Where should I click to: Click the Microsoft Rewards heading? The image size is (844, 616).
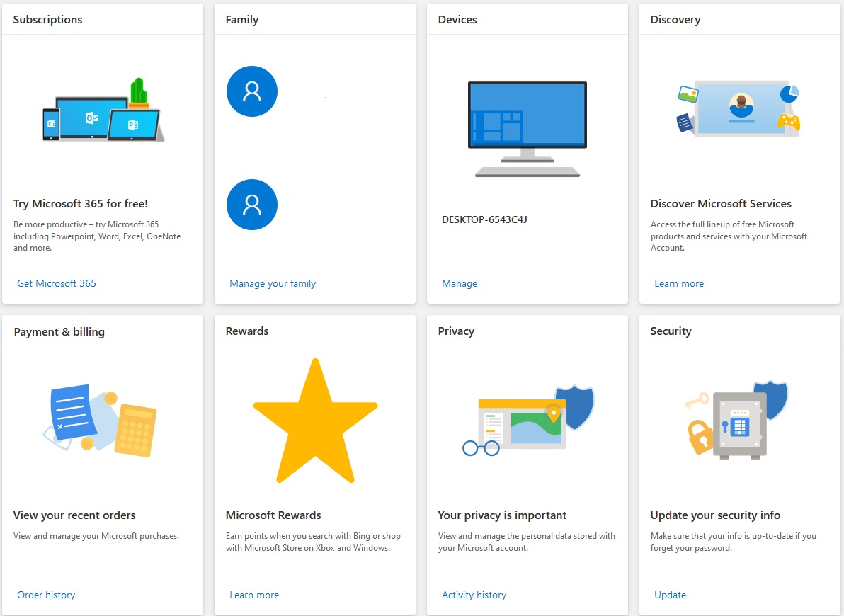pos(273,515)
